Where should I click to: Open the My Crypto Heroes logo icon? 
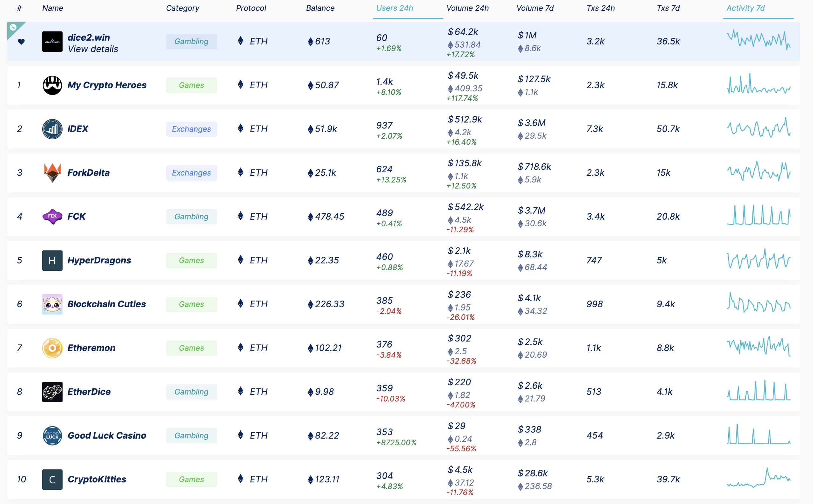[52, 85]
